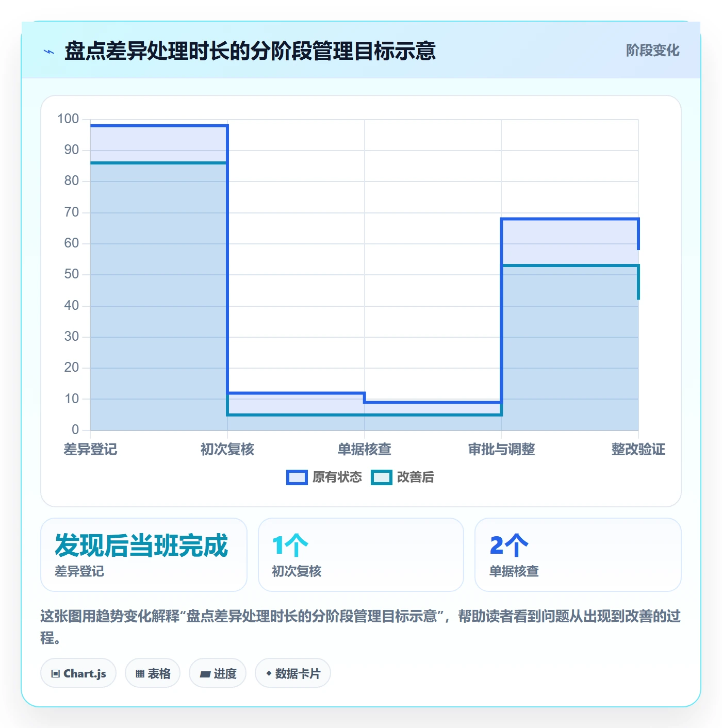The image size is (722, 728).
Task: Open the 发现后当班完成 data card
Action: point(144,555)
